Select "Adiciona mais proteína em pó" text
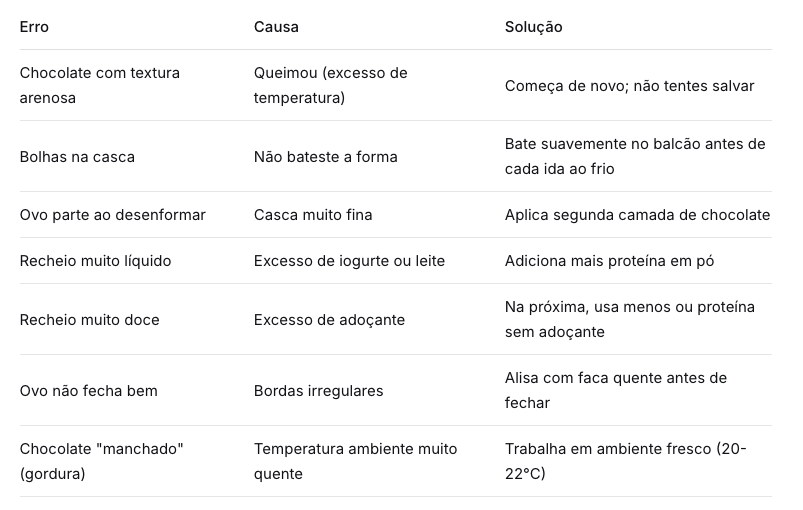The height and width of the screenshot is (510, 803). [609, 261]
